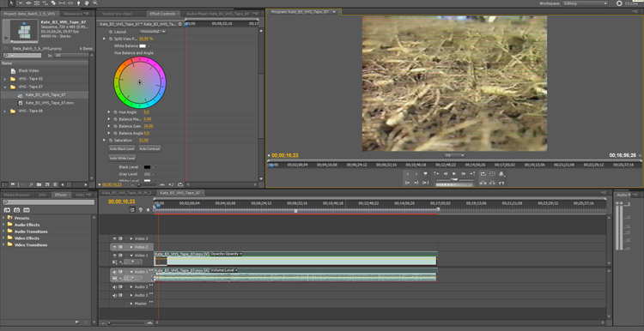Click the Gray Level color swatch
Viewport: 644px width, 331px height.
147,174
